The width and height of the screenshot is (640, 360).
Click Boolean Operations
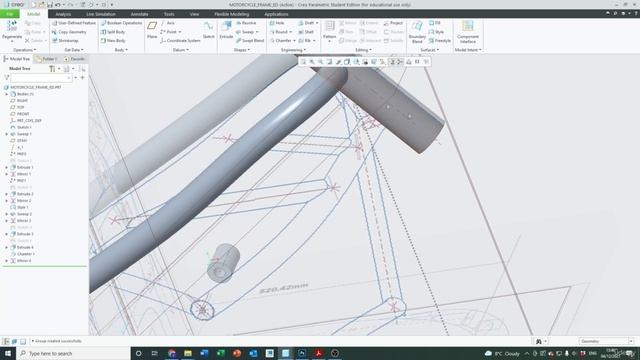(x=121, y=23)
